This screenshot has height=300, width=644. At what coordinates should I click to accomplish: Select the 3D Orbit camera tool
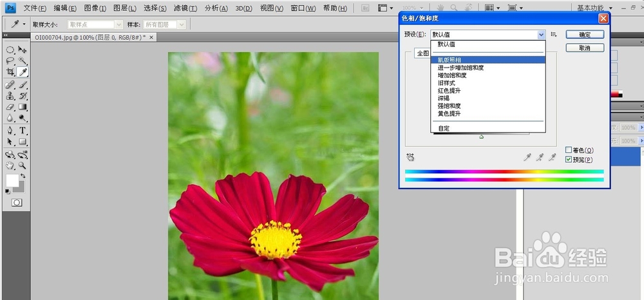[23, 155]
